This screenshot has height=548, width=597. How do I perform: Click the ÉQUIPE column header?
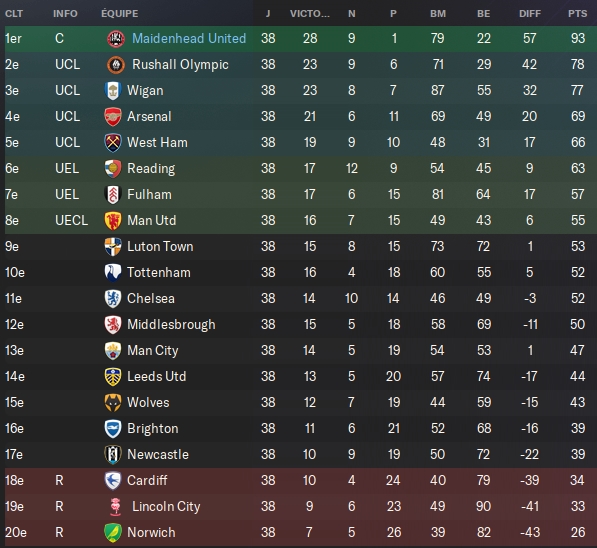coord(120,13)
